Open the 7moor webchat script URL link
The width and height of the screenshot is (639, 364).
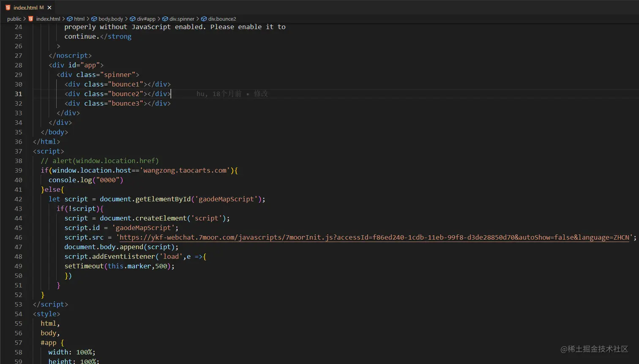pyautogui.click(x=374, y=237)
